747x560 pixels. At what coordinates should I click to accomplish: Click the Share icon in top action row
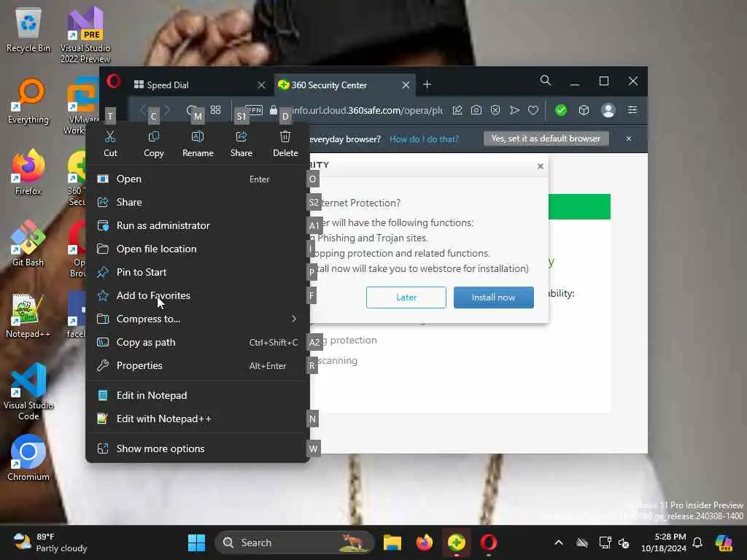pos(241,137)
